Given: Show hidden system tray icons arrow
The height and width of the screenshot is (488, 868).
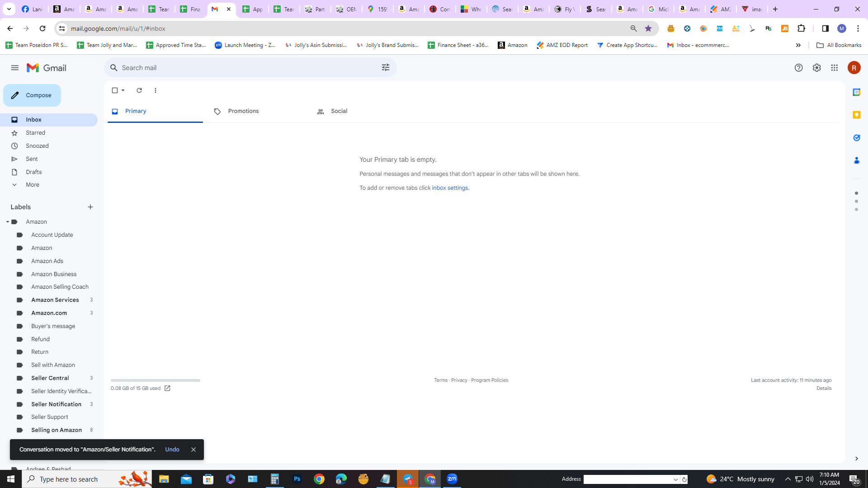Looking at the screenshot, I should tap(788, 479).
